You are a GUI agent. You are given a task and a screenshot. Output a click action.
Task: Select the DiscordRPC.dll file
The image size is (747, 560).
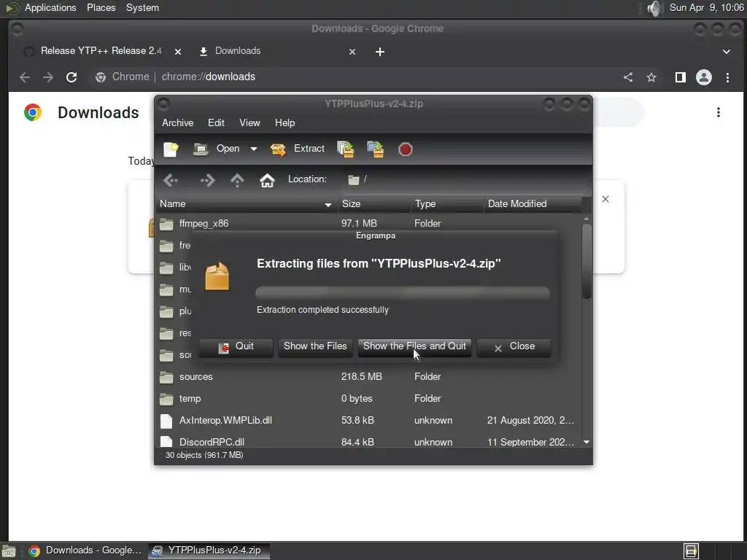368,441
